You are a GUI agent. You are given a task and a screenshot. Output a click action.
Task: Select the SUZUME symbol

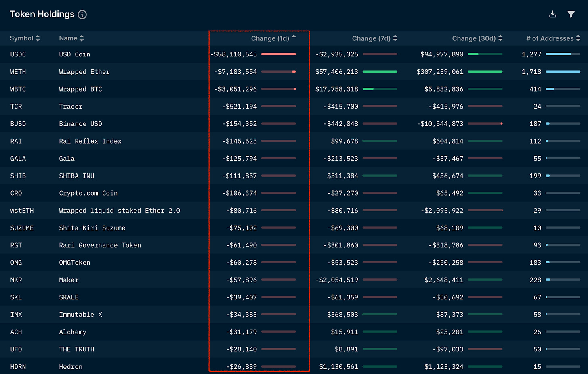click(22, 228)
